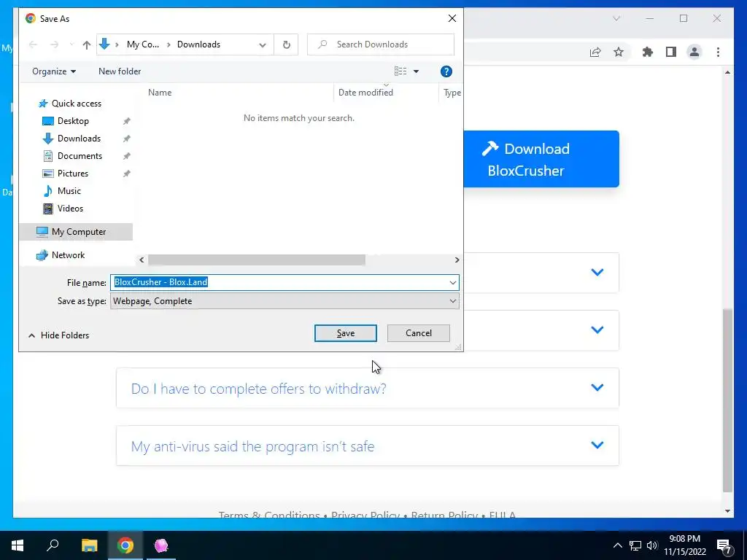Open Chrome three-dot menu
The width and height of the screenshot is (747, 560).
718,52
